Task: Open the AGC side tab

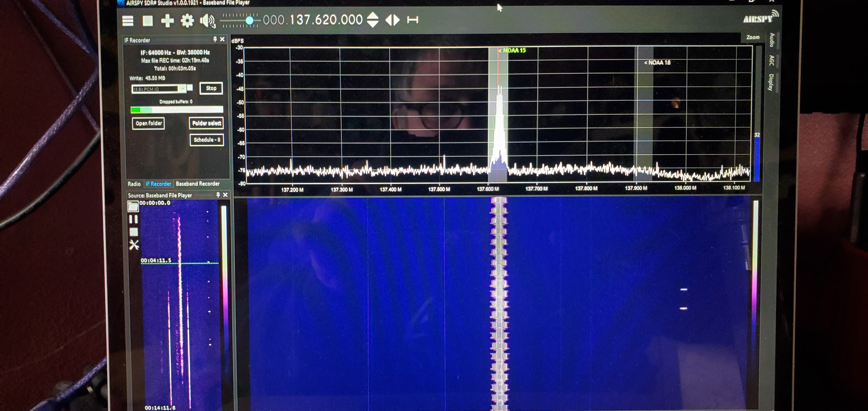Action: coord(772,60)
